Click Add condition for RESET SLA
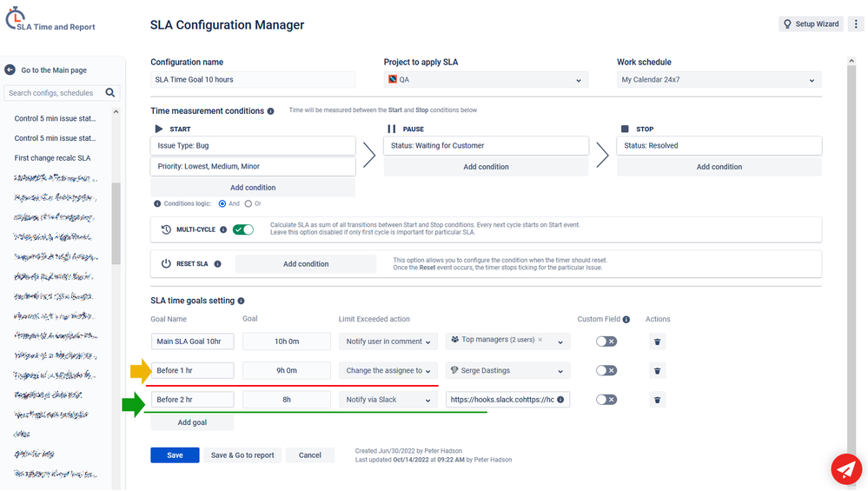The image size is (868, 491). tap(306, 264)
